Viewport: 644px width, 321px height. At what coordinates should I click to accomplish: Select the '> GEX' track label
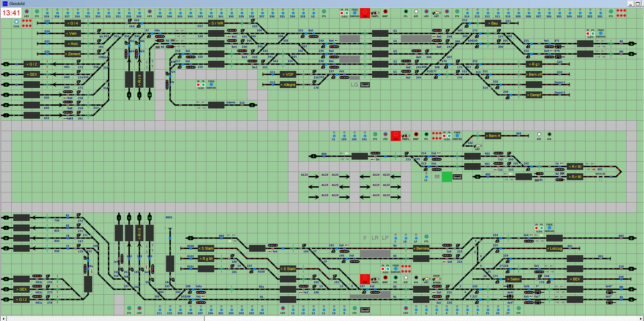[x=22, y=289]
